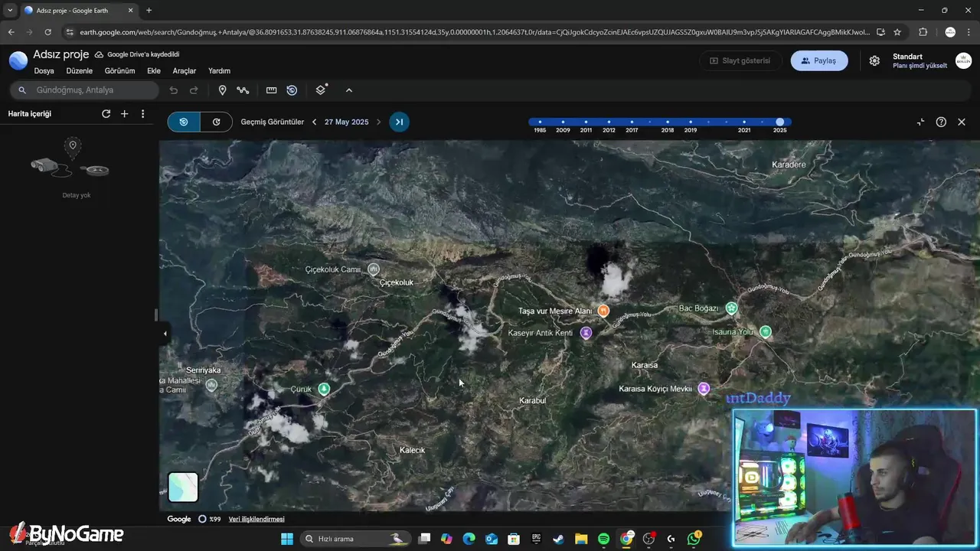980x551 pixels.
Task: Open the map style thumbnail
Action: point(183,487)
